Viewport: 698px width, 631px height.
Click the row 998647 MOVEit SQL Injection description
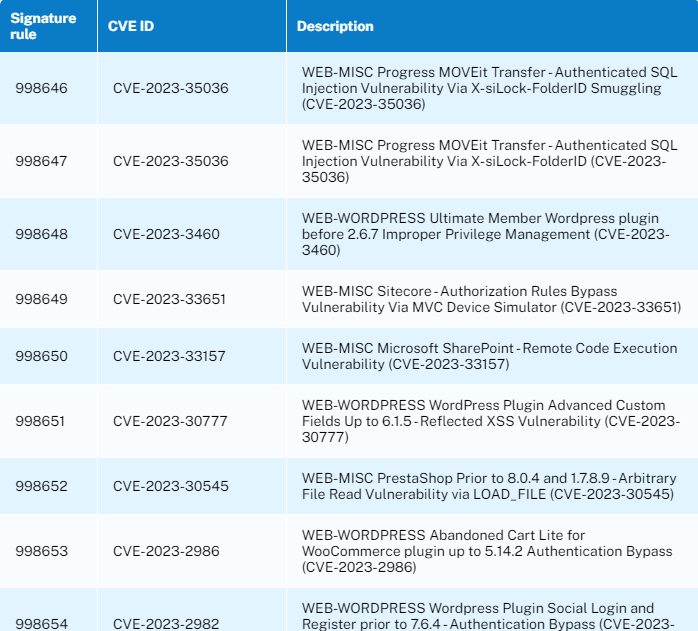click(490, 161)
